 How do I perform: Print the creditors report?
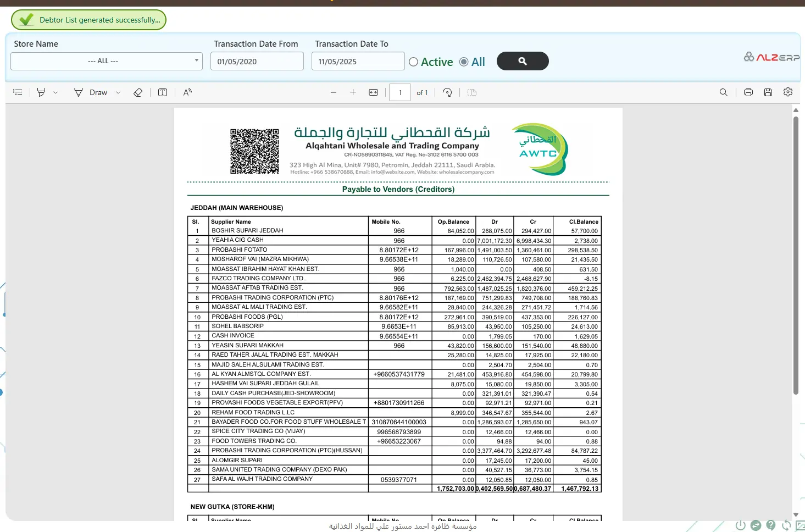coord(748,92)
